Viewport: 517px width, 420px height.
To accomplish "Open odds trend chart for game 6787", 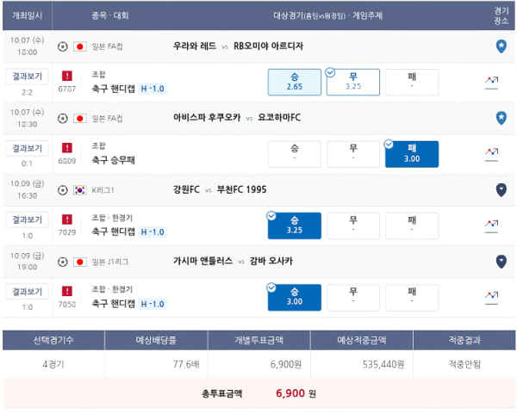I will click(x=491, y=83).
